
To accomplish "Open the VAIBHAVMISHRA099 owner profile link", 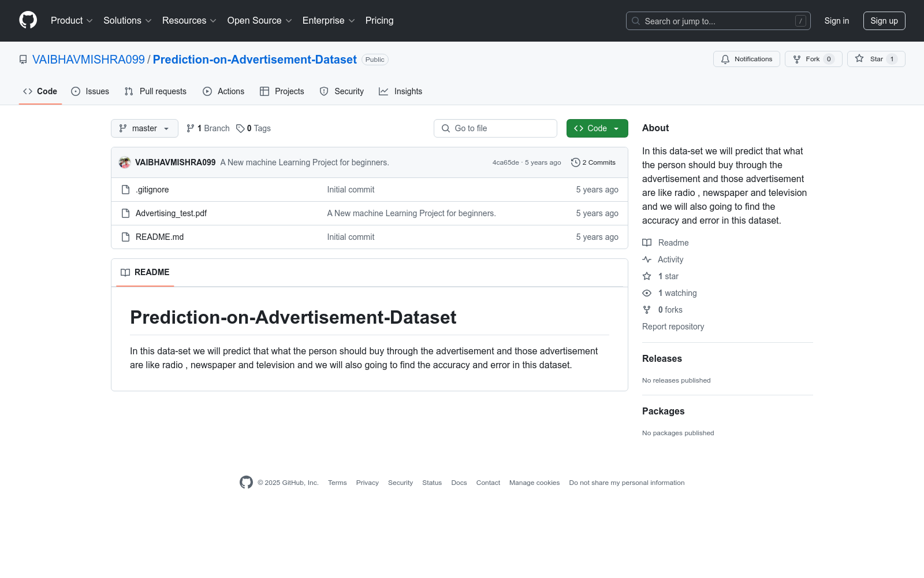I will [x=88, y=60].
